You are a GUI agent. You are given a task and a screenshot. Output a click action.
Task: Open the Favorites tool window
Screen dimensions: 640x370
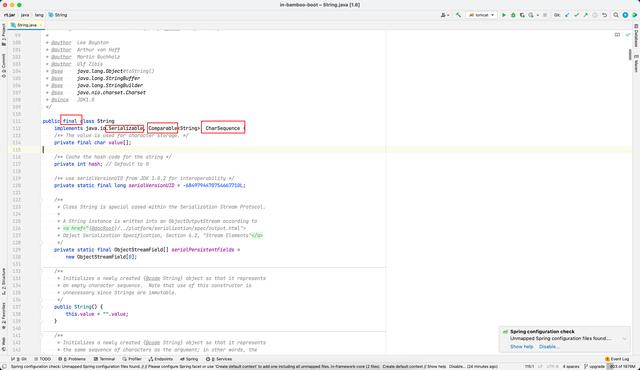(4, 316)
